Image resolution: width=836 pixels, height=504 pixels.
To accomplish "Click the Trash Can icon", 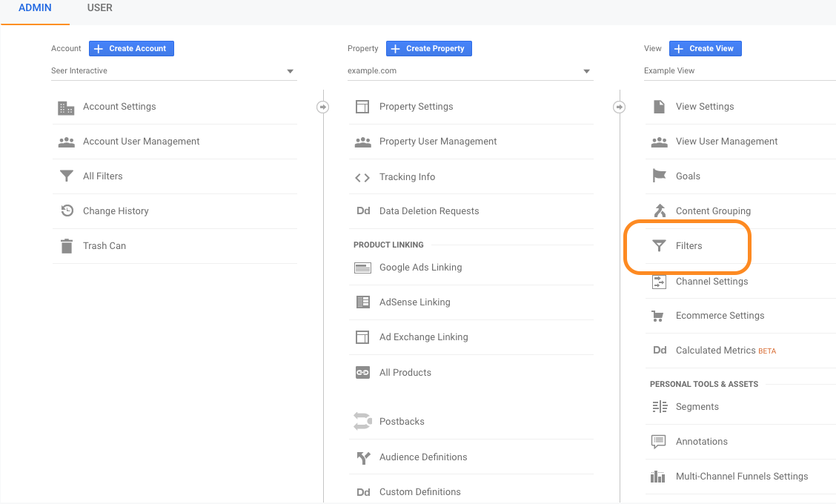I will (x=66, y=246).
